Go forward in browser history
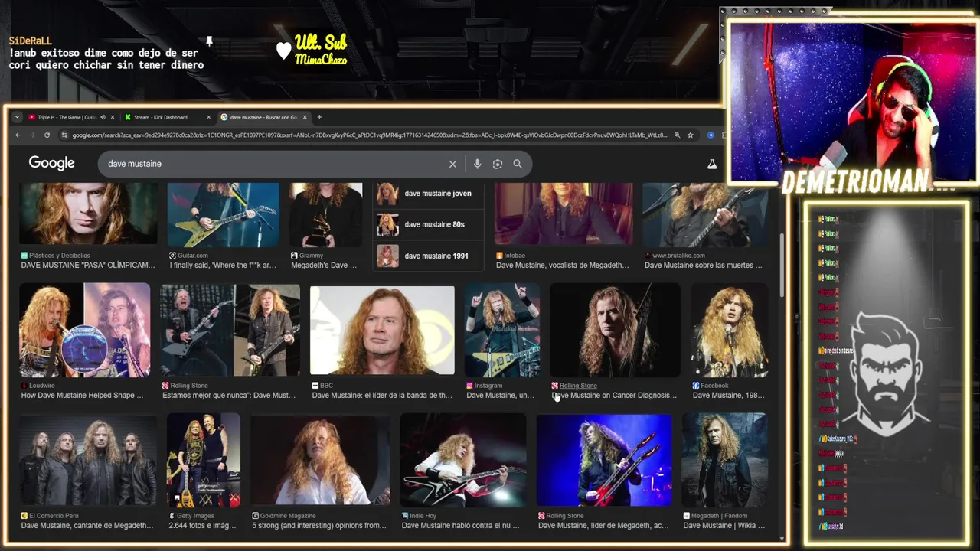980x551 pixels. 32,135
